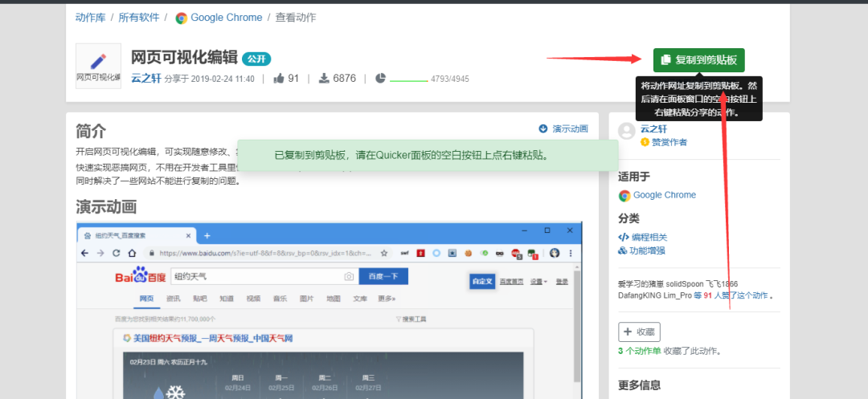Click the Baidu logo in demo screenshot

click(141, 275)
